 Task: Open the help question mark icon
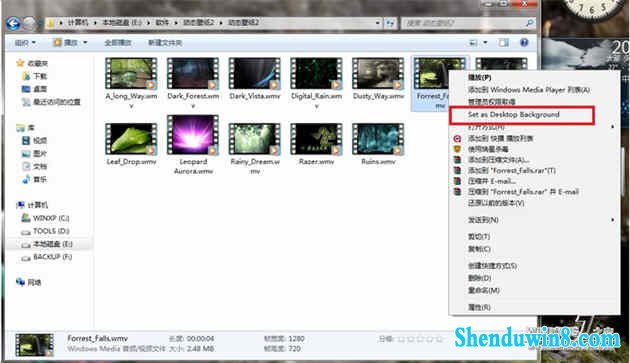point(524,42)
